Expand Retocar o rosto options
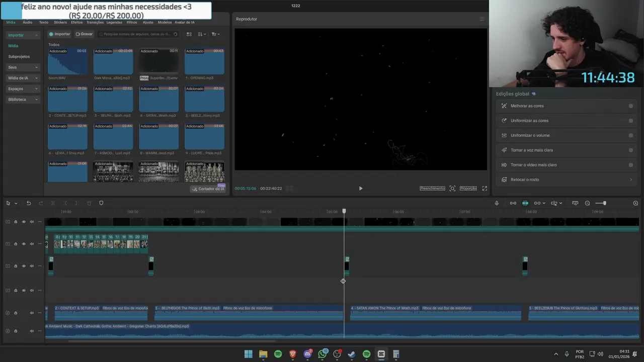The image size is (644, 362). coord(631,179)
